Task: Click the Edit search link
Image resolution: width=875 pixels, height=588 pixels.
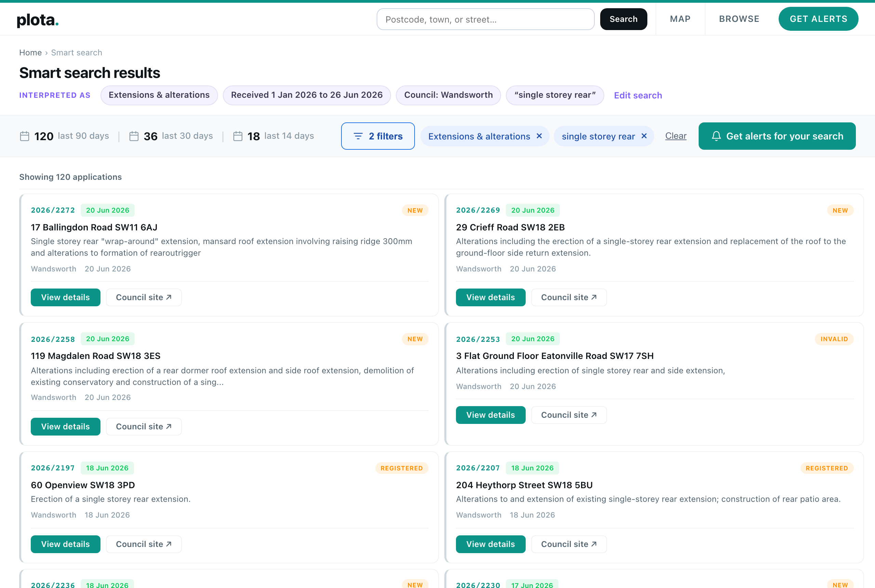Action: pyautogui.click(x=638, y=95)
